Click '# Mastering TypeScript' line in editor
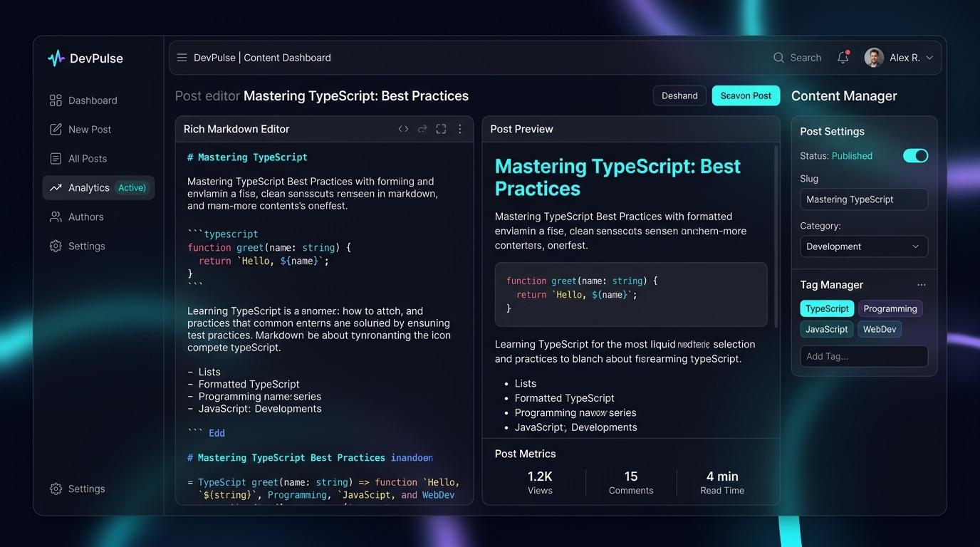980x547 pixels. click(247, 157)
